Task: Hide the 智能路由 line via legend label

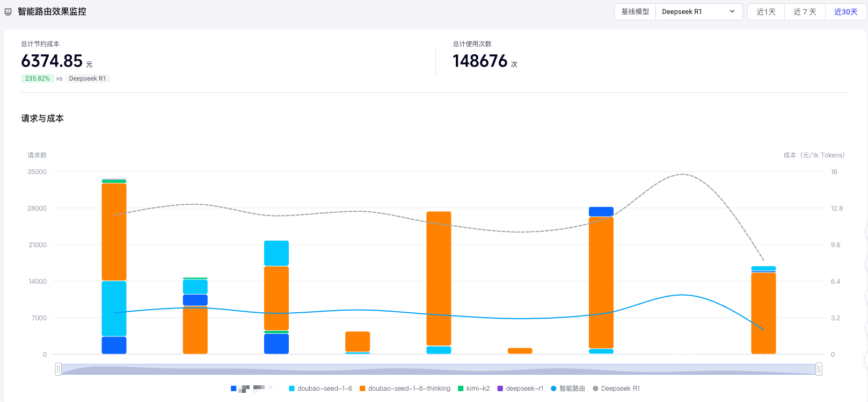Action: click(x=572, y=389)
